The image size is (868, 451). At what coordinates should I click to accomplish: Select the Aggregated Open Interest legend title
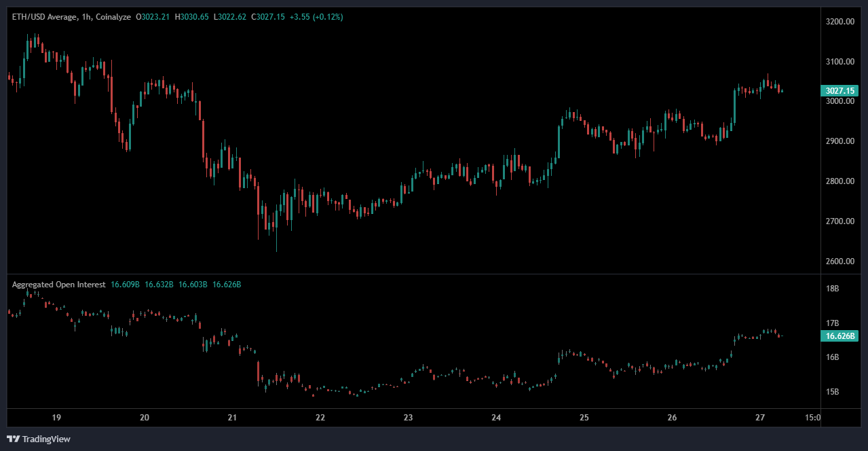(58, 285)
